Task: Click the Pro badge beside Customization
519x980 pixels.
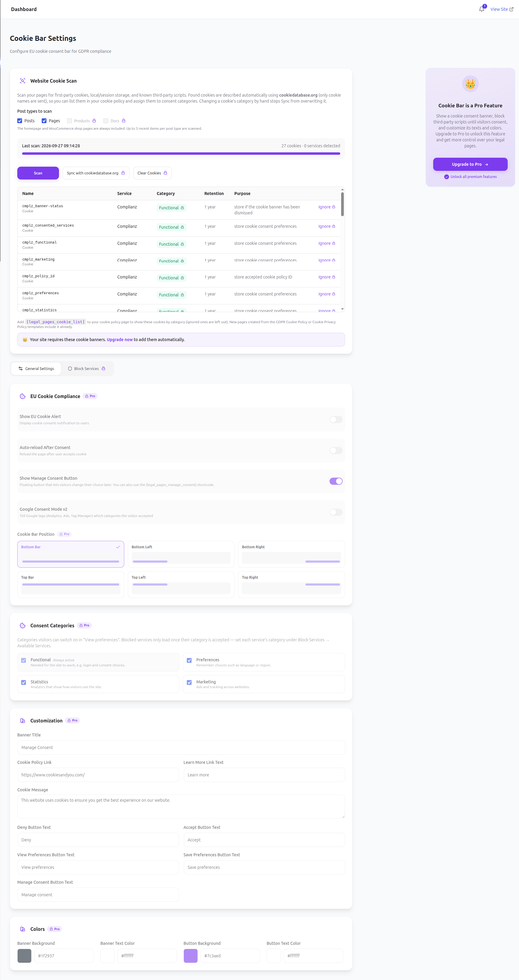Action: tap(72, 721)
